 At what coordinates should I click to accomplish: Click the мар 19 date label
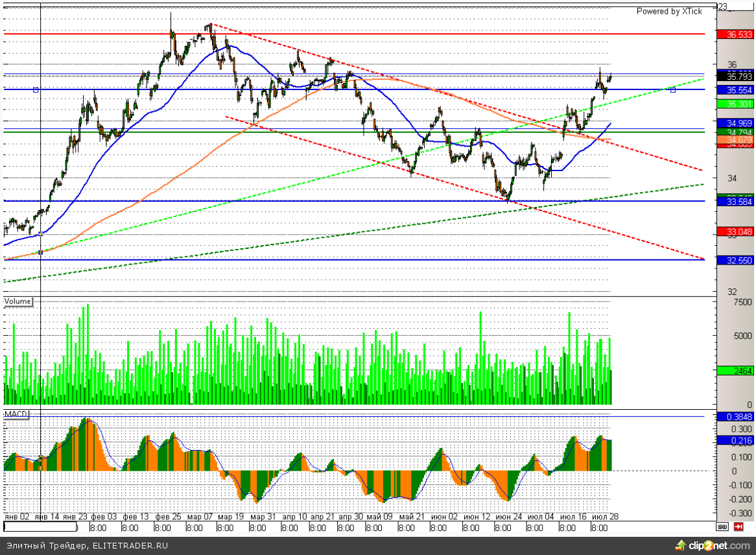(x=231, y=517)
